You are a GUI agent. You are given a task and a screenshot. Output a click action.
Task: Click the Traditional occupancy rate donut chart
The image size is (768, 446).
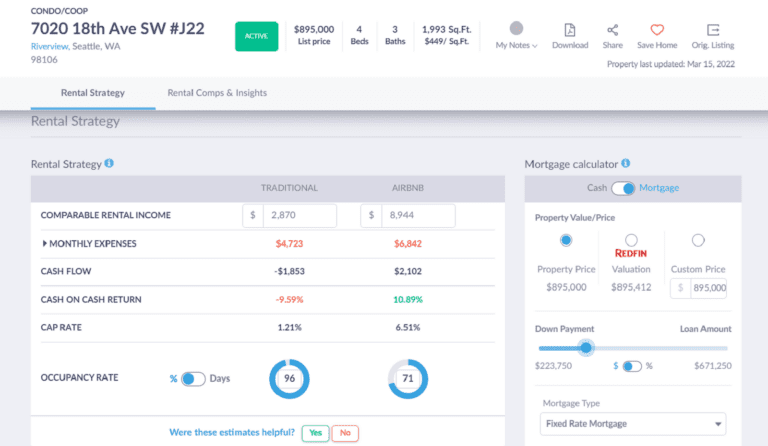click(x=289, y=379)
